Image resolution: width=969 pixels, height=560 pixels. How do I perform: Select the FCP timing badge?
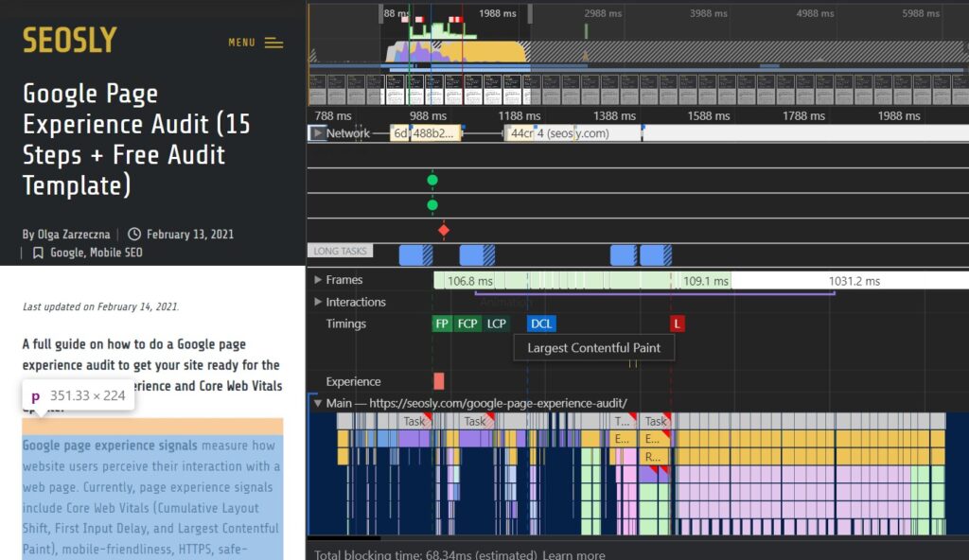(467, 324)
